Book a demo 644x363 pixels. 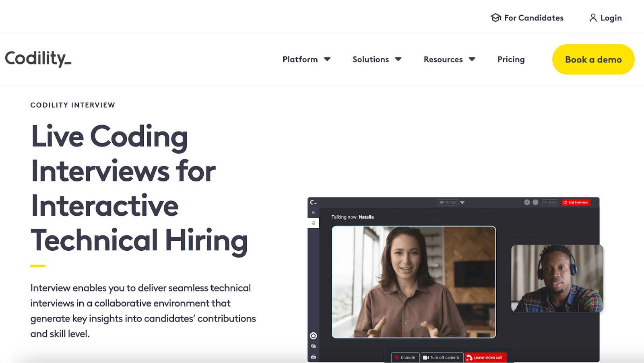[x=592, y=59]
